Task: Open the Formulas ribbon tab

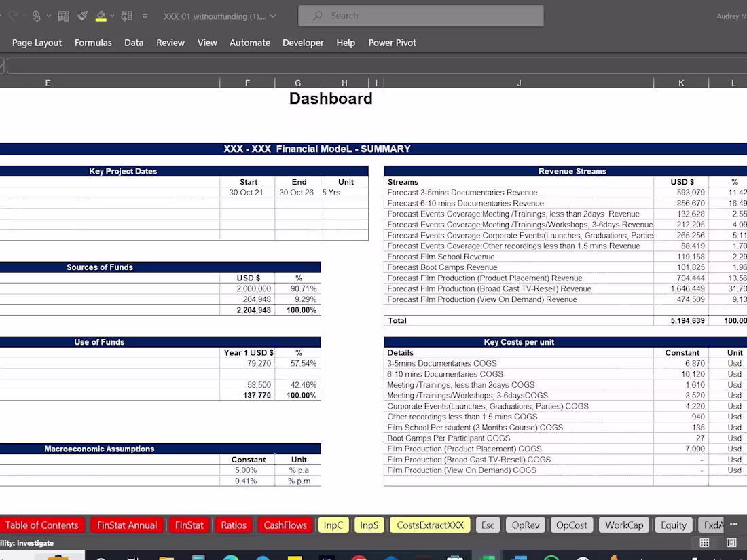Action: [93, 43]
